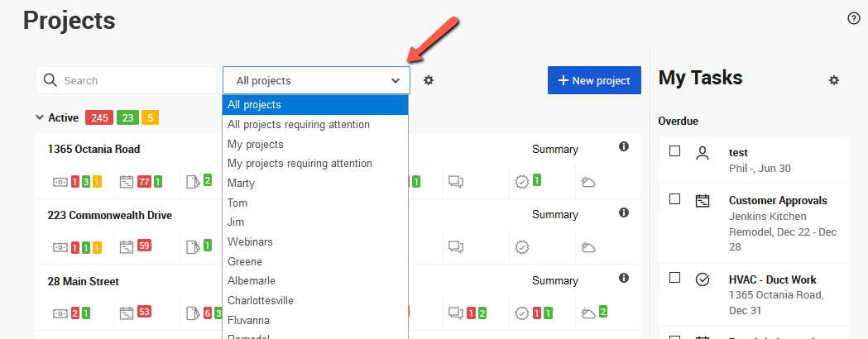Toggle the All projects filter dropdown
Image resolution: width=868 pixels, height=339 pixels.
pos(316,80)
